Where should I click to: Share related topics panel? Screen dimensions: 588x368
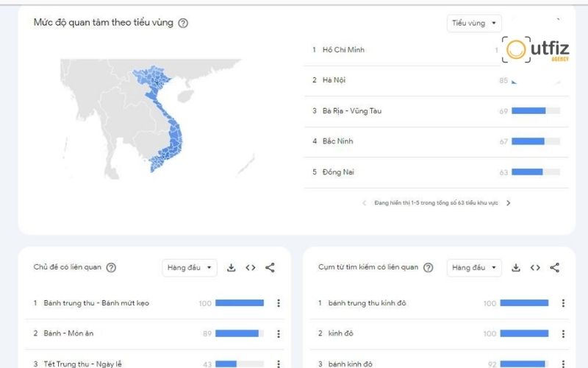click(x=270, y=268)
